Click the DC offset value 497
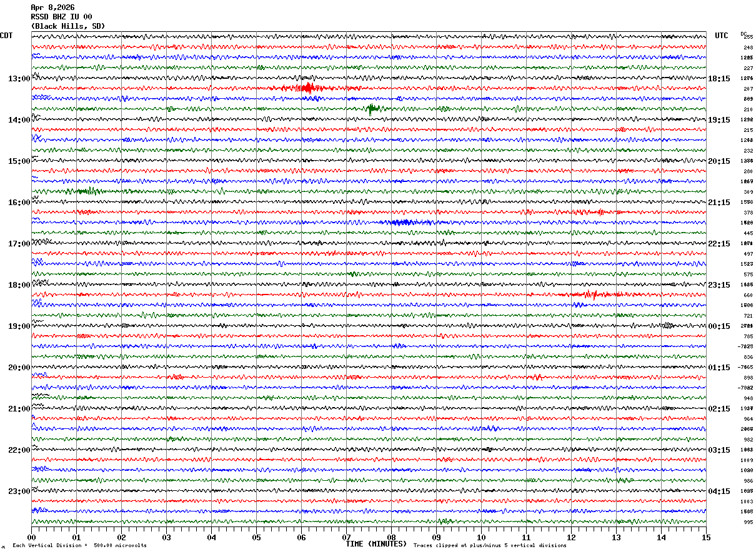The height and width of the screenshot is (554, 756). tap(748, 254)
